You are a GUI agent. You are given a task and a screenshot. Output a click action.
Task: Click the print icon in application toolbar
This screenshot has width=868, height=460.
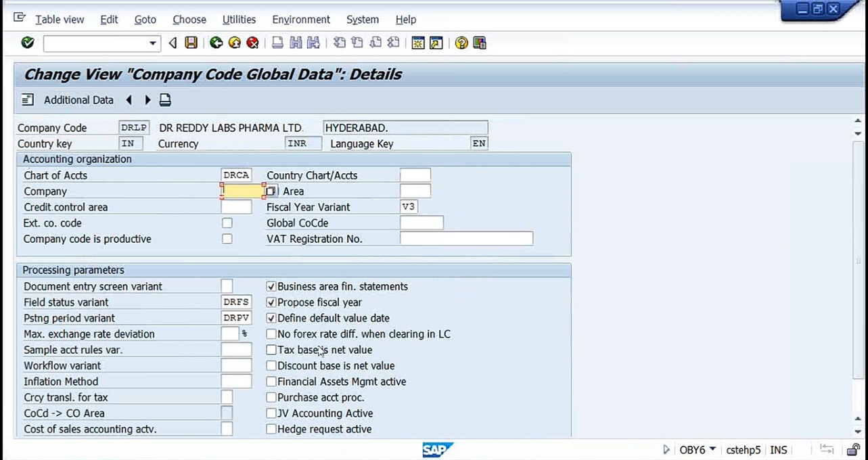(165, 100)
